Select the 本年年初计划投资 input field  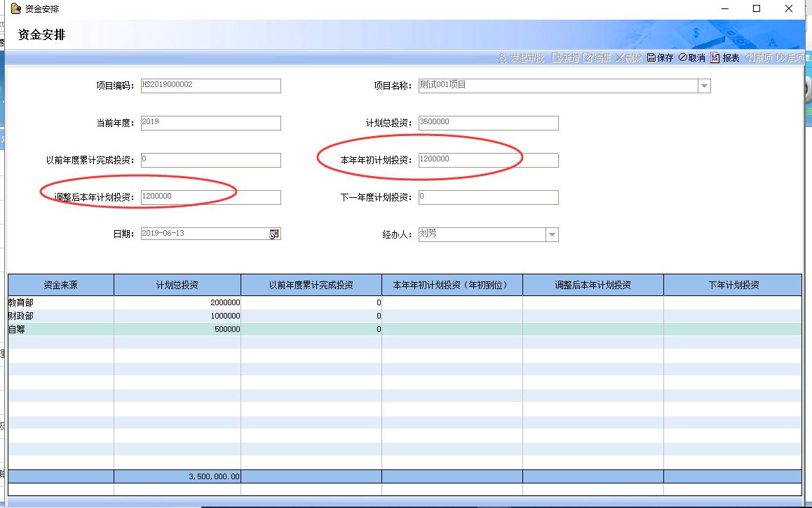tap(488, 160)
